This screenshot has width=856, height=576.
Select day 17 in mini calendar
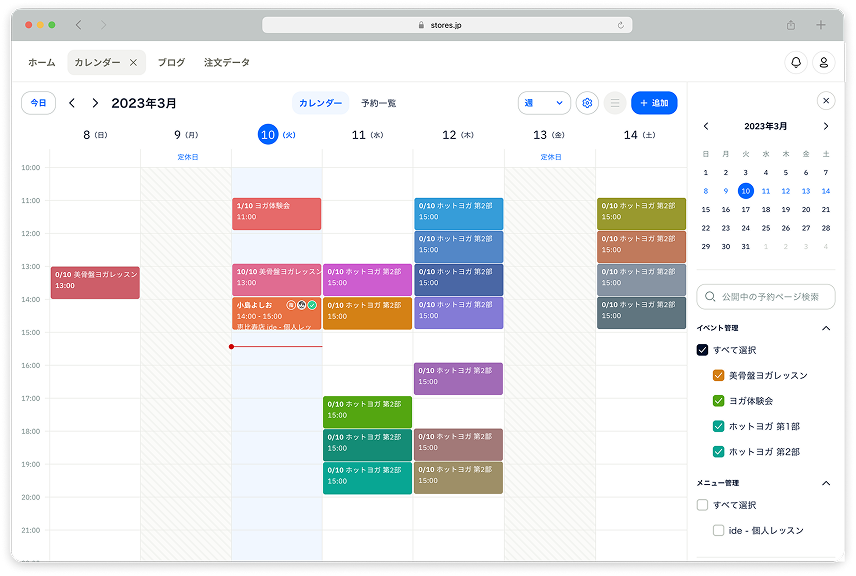coord(746,210)
